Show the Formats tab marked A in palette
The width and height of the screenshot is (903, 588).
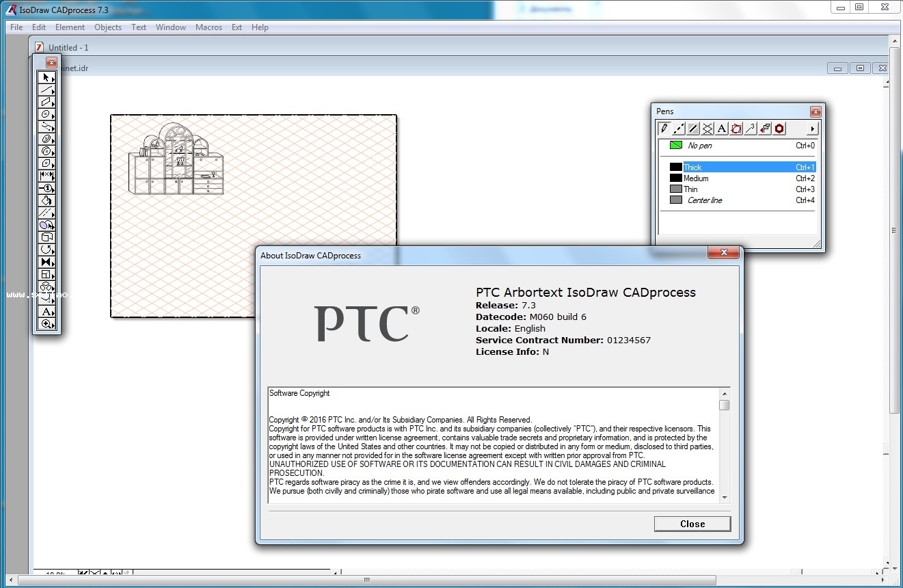coord(722,129)
